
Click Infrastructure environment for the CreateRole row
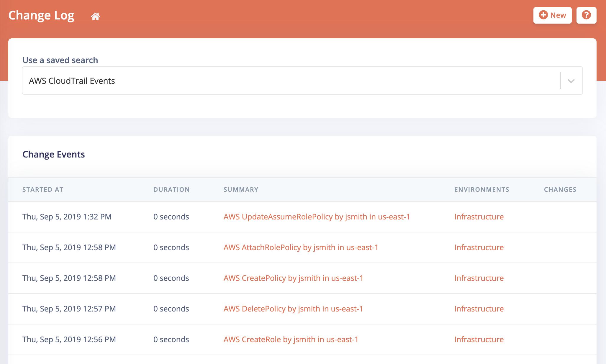point(479,340)
